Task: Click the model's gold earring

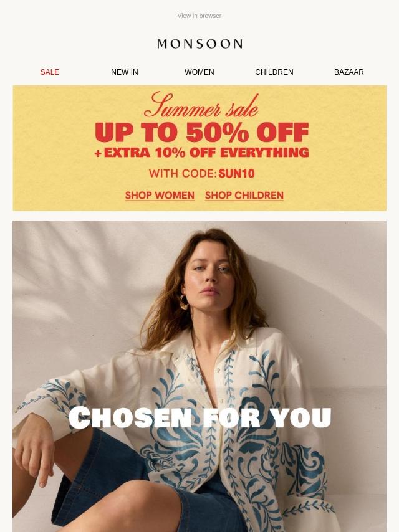Action: pyautogui.click(x=184, y=302)
